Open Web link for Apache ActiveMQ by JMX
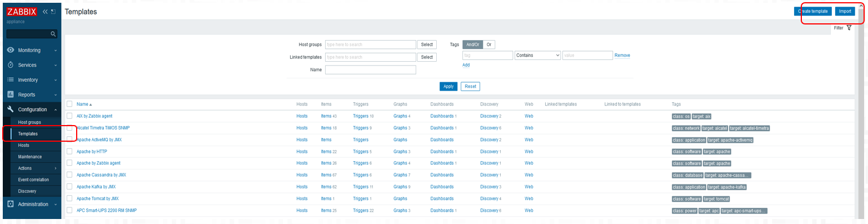 point(528,140)
